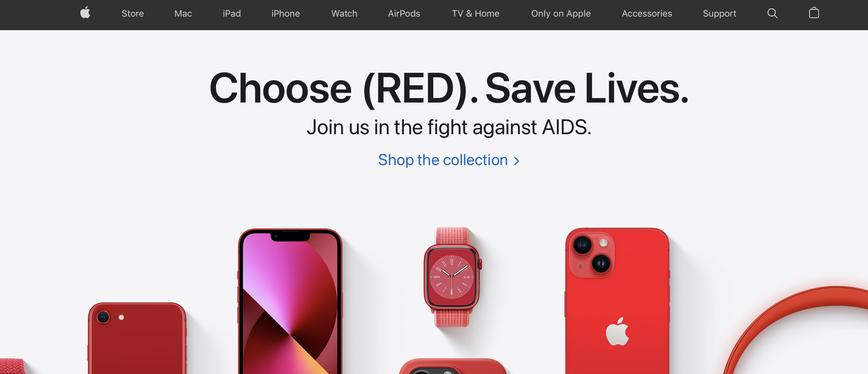The height and width of the screenshot is (374, 868).
Task: Select Only on Apple menu item
Action: pos(561,14)
